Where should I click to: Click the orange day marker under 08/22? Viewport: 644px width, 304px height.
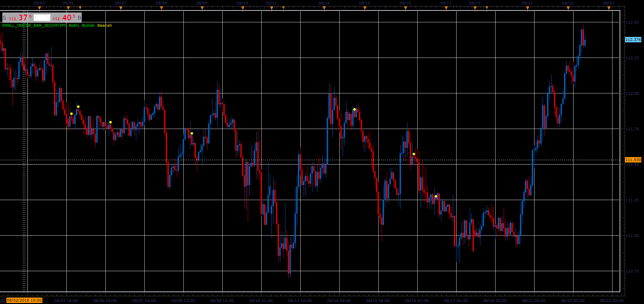[568, 8]
